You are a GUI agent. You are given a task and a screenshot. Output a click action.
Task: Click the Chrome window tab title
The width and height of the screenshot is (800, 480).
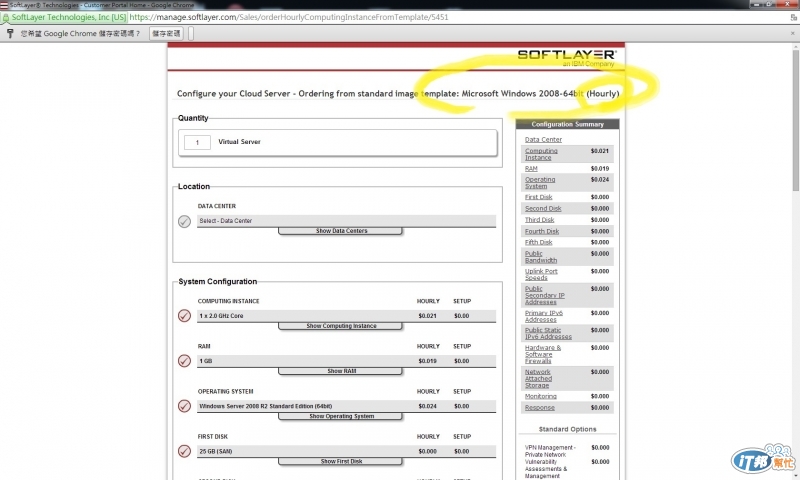pos(102,5)
